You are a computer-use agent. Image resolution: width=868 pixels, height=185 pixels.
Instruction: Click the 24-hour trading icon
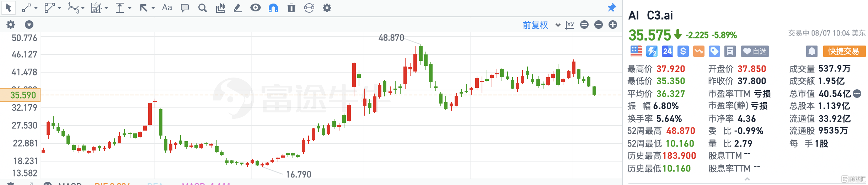tap(667, 51)
